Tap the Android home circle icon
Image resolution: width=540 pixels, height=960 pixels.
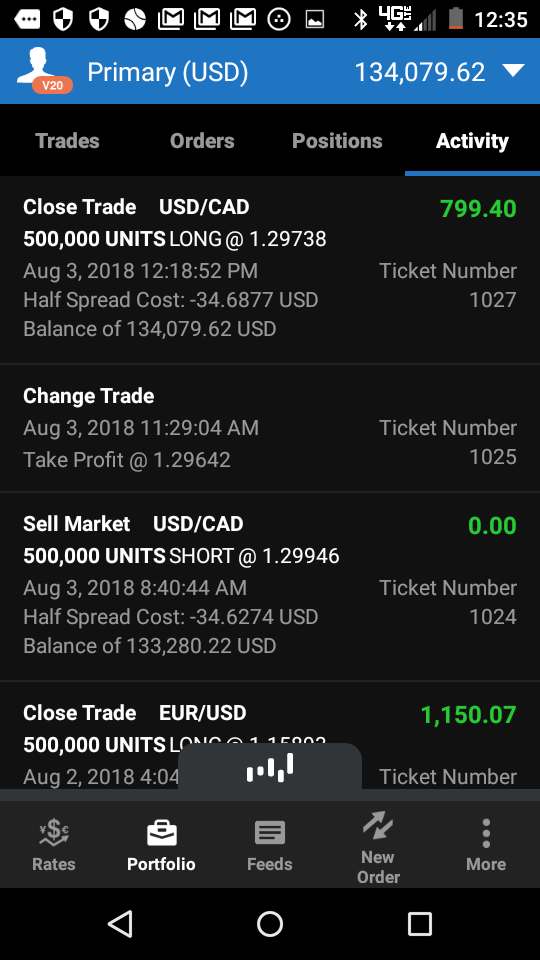[x=270, y=923]
